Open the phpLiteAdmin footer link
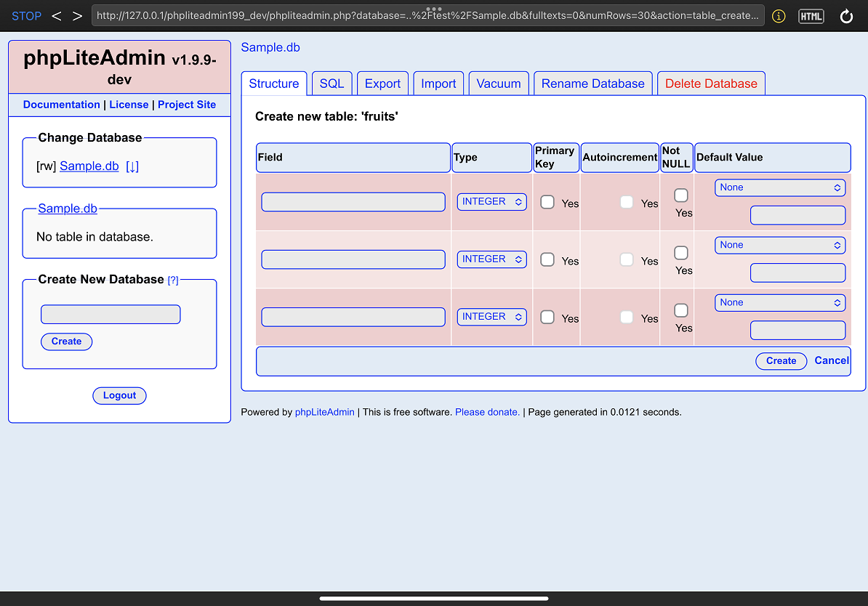Viewport: 868px width, 606px height. click(x=324, y=412)
